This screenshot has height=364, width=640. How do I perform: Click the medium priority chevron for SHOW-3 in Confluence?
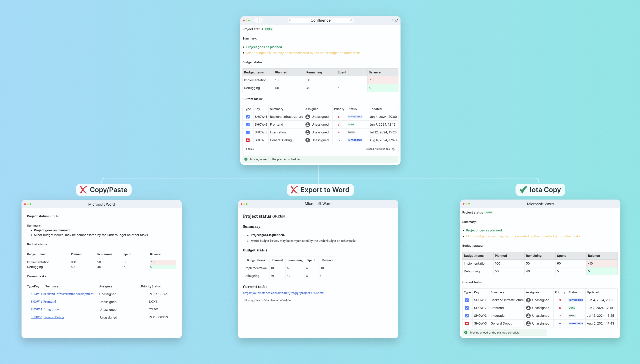coord(339,132)
